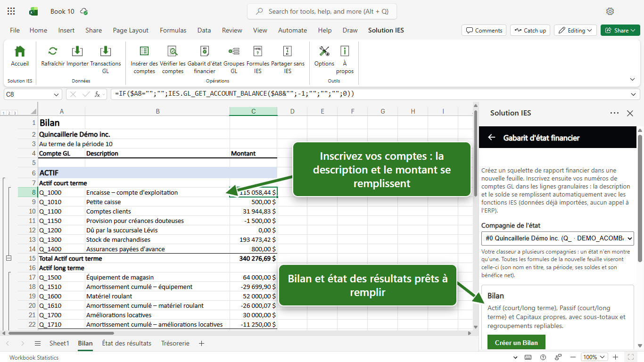
Task: Collapse the Total Actif court terme outline group
Action: pyautogui.click(x=8, y=258)
